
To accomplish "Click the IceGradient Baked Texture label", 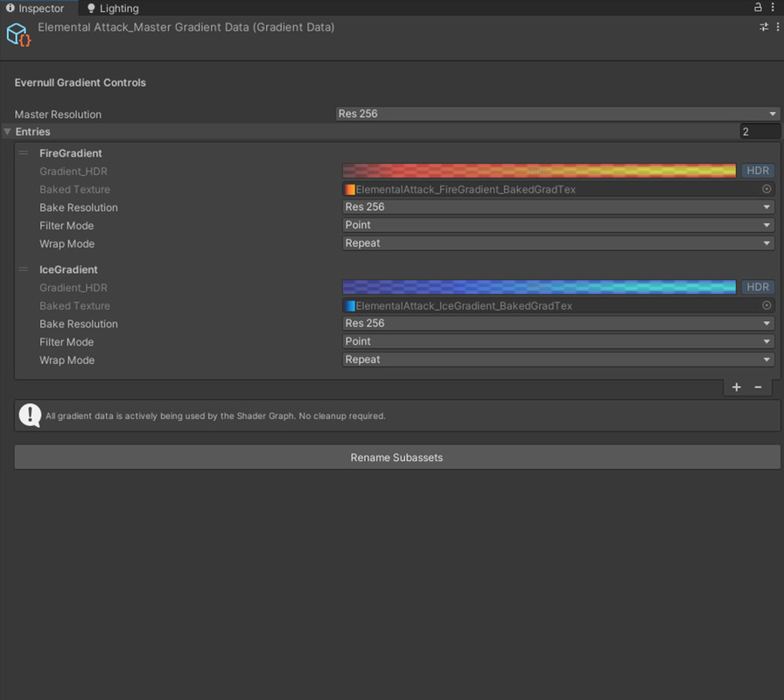I will click(x=75, y=306).
